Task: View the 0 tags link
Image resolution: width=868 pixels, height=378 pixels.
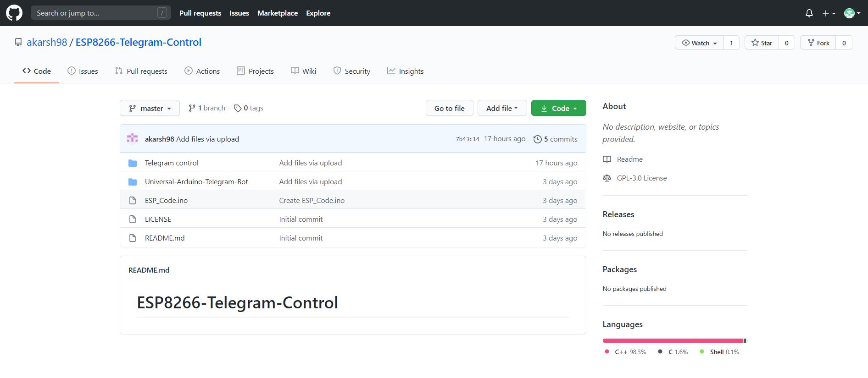Action: pos(248,108)
